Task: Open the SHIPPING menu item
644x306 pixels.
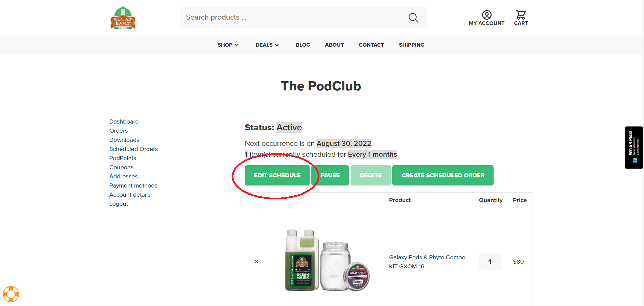Action: click(412, 45)
